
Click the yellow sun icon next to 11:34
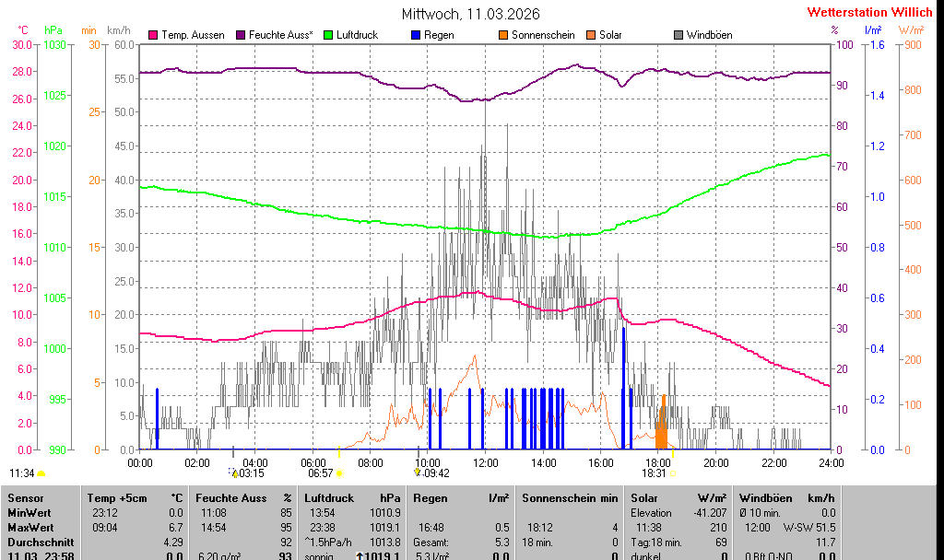(41, 473)
